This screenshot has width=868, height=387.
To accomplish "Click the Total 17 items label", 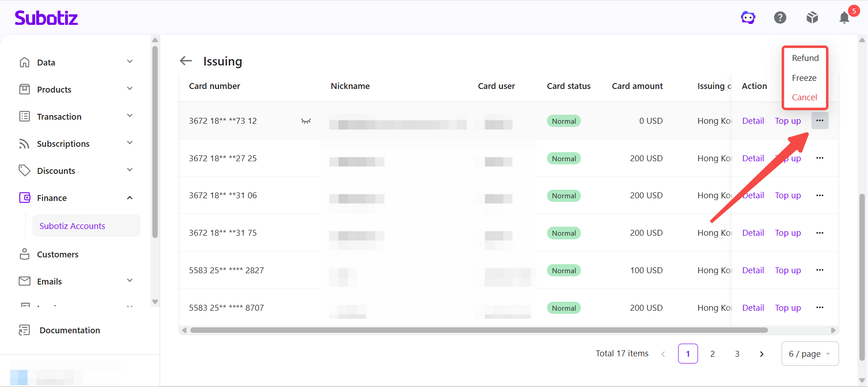I will click(622, 353).
